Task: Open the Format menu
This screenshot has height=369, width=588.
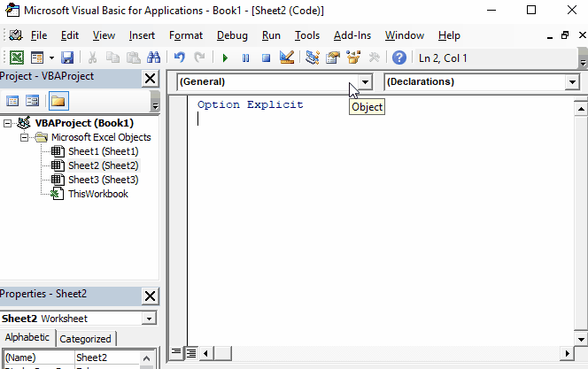Action: [x=186, y=35]
